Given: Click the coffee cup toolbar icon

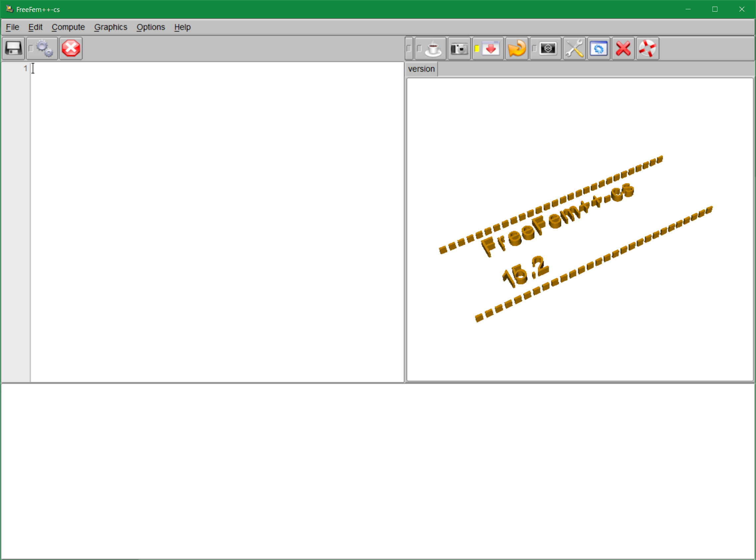Looking at the screenshot, I should point(433,49).
